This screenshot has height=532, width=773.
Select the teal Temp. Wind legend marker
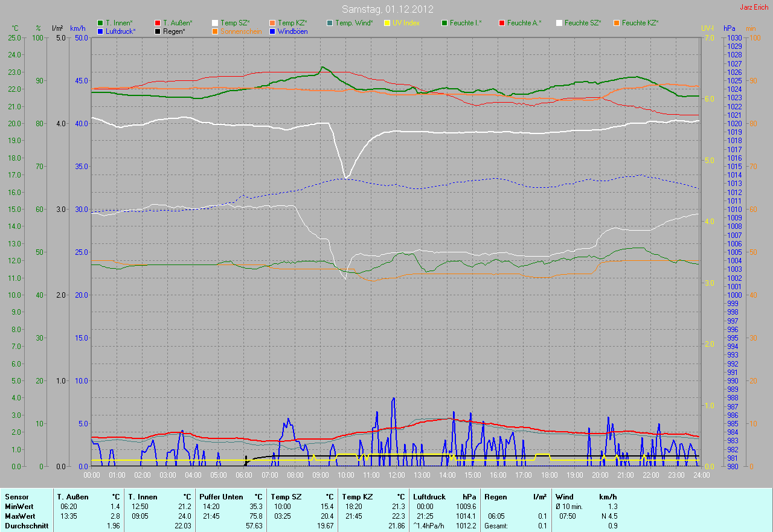[330, 23]
